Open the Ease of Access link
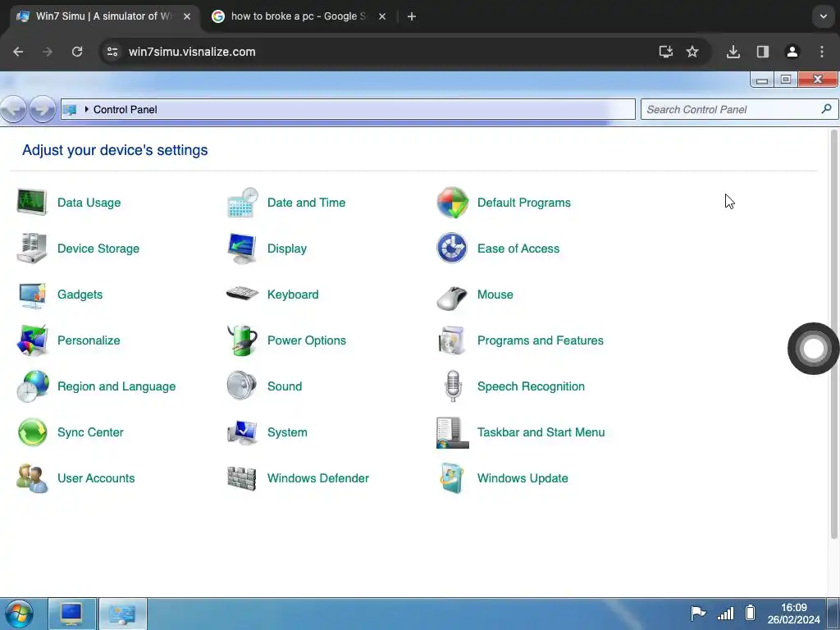Screen dimensions: 840x630 [x=518, y=249]
